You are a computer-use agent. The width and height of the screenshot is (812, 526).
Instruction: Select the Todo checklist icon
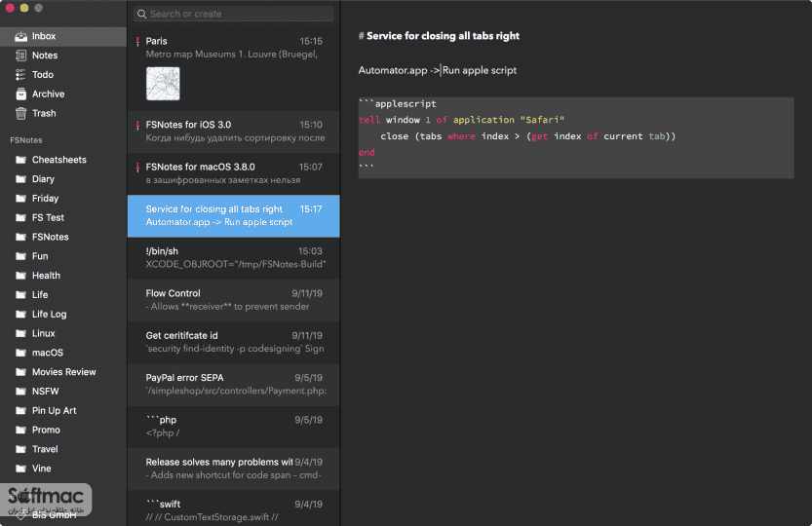click(x=20, y=75)
